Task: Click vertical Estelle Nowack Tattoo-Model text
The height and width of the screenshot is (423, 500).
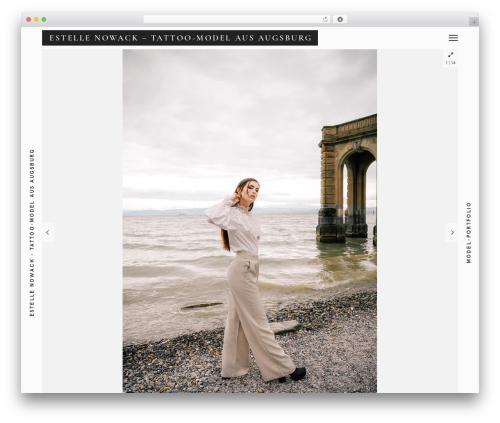Action: pos(32,233)
